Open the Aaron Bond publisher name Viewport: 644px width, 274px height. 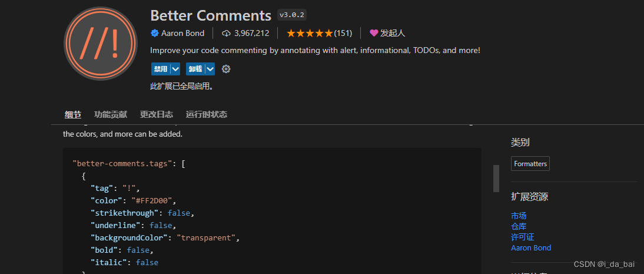[182, 34]
